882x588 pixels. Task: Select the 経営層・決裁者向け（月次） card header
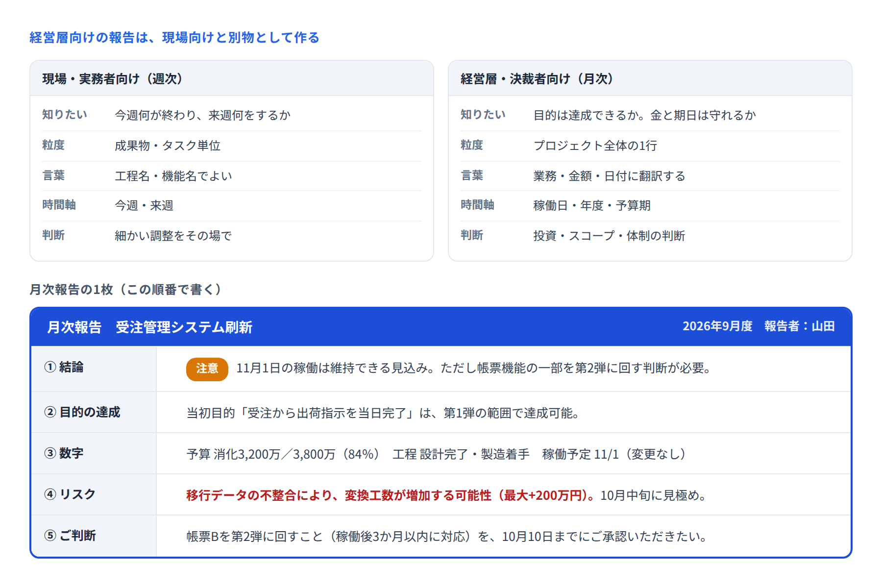click(650, 78)
